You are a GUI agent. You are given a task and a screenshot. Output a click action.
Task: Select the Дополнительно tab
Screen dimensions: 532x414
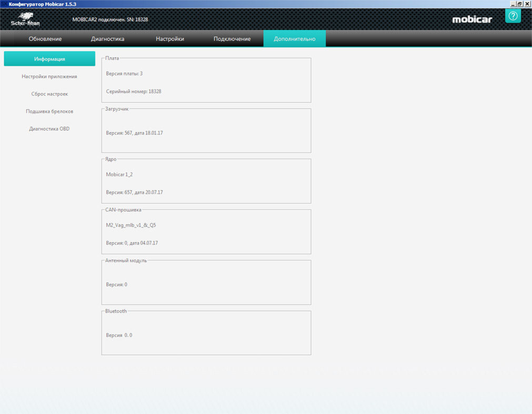tap(295, 39)
